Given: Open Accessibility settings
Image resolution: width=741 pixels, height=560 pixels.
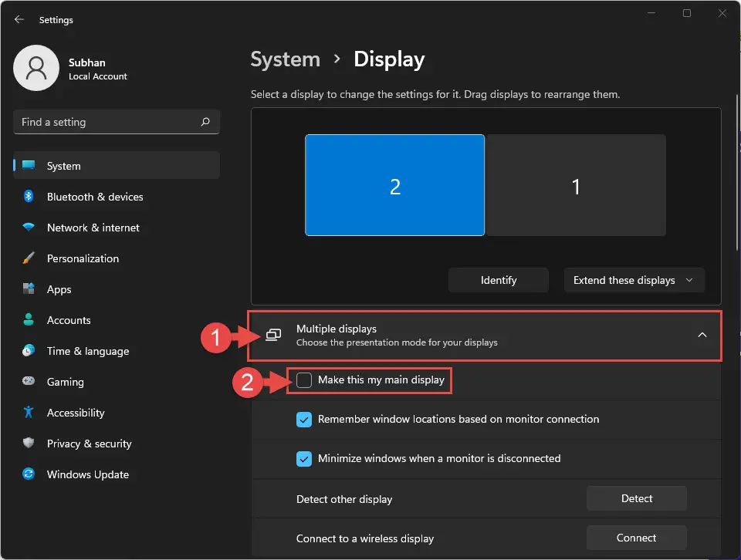Looking at the screenshot, I should click(75, 413).
